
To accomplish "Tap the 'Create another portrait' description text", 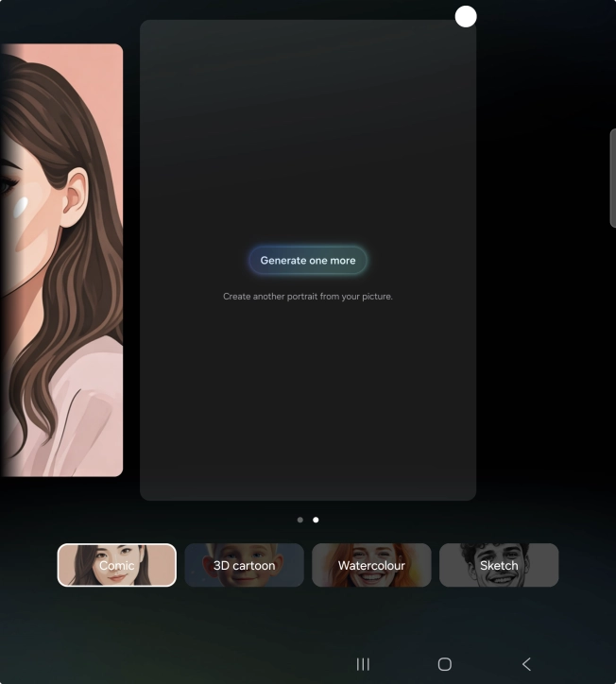I will tap(308, 297).
